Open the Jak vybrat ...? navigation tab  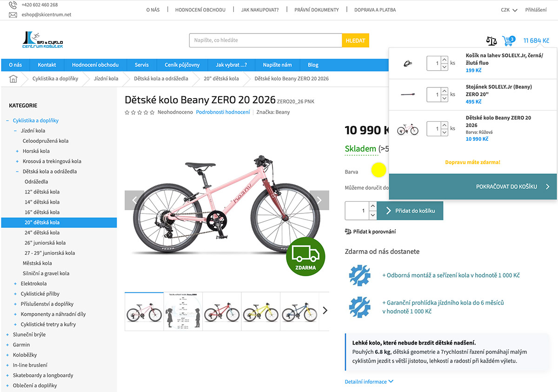(231, 65)
